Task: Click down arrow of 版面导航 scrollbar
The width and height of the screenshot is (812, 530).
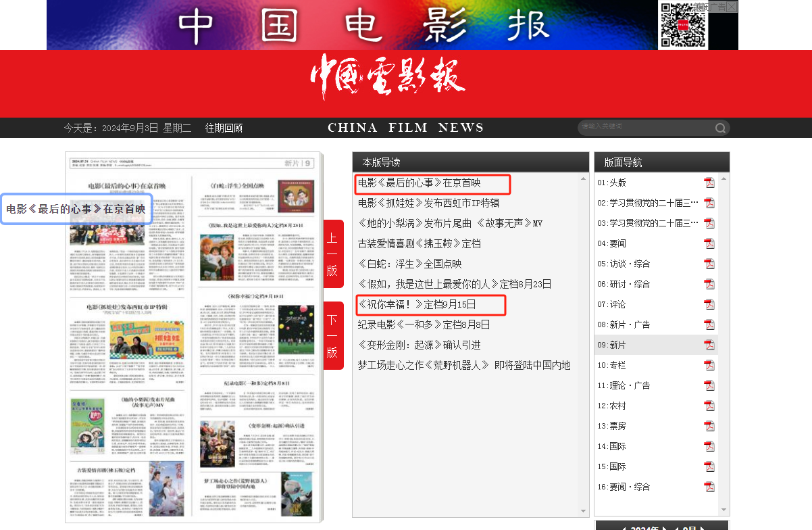Action: tap(724, 510)
